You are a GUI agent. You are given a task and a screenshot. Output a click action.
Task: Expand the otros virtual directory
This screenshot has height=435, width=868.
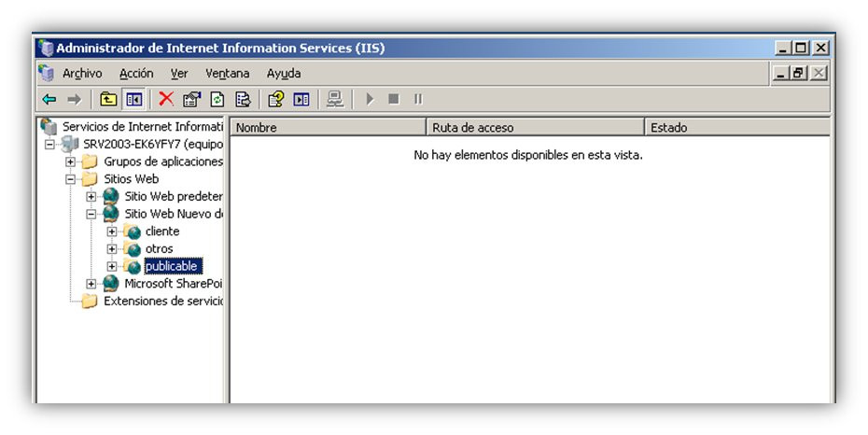(112, 249)
